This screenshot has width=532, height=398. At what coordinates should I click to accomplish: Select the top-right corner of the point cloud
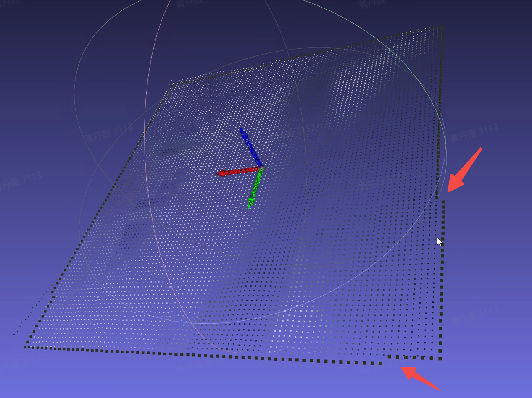(442, 27)
